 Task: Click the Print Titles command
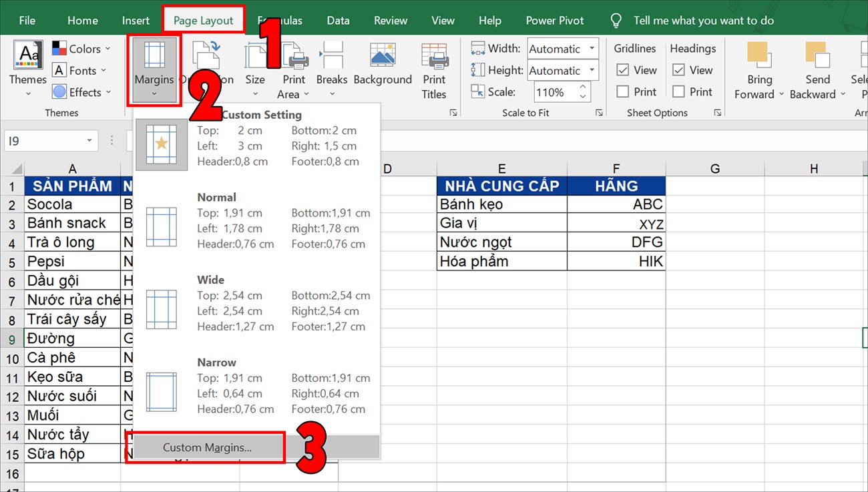(435, 70)
